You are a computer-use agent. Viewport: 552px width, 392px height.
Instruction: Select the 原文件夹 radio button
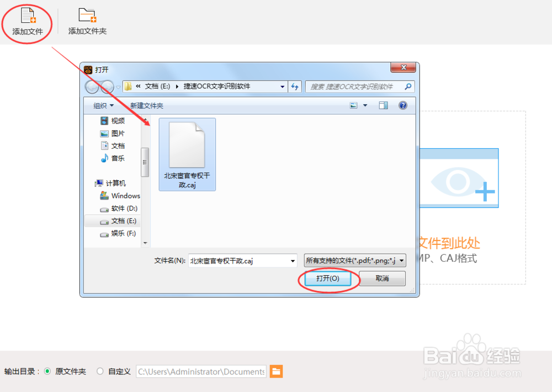(x=47, y=371)
